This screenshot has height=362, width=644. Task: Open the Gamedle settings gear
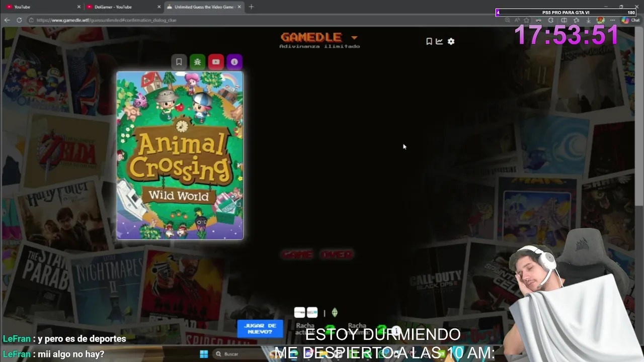point(451,41)
